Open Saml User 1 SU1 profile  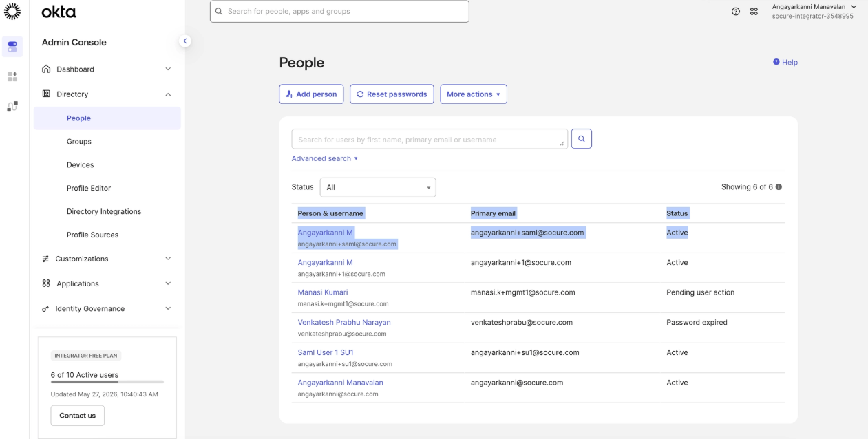[326, 352]
